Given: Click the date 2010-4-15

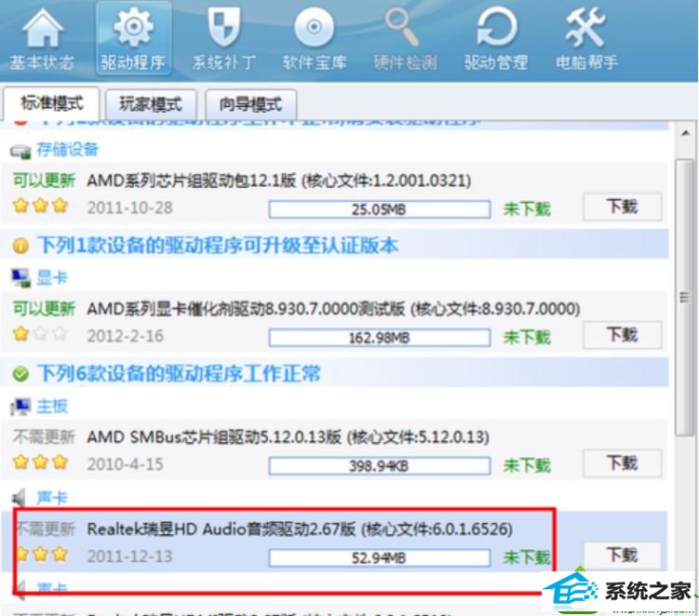Looking at the screenshot, I should point(126,464).
